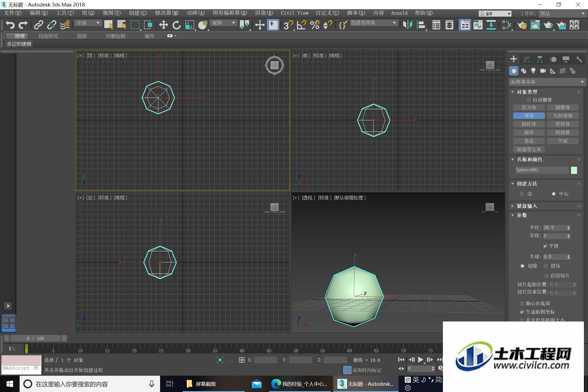588x392 pixels.
Task: Collapse 名称和颜色 rollout
Action: (529, 160)
